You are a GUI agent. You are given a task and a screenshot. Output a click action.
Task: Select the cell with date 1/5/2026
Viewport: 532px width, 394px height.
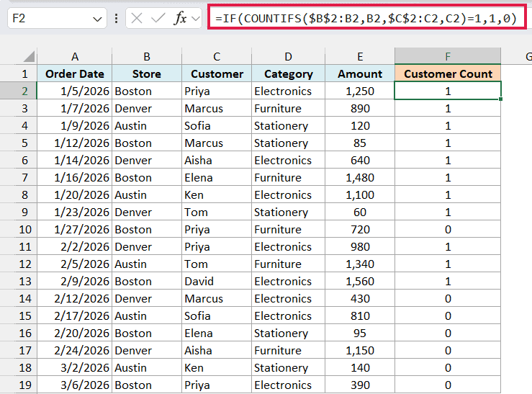pos(75,91)
